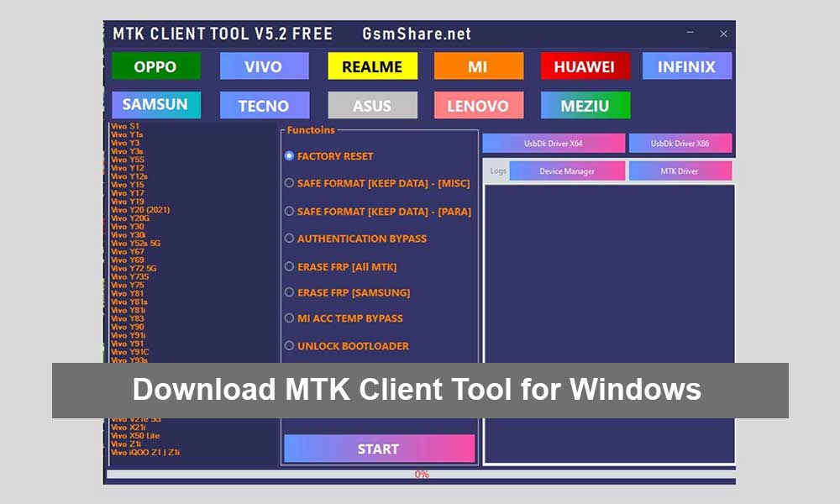Screen dimensions: 840x504
Task: Choose Vivo Y20G model
Action: click(x=130, y=218)
